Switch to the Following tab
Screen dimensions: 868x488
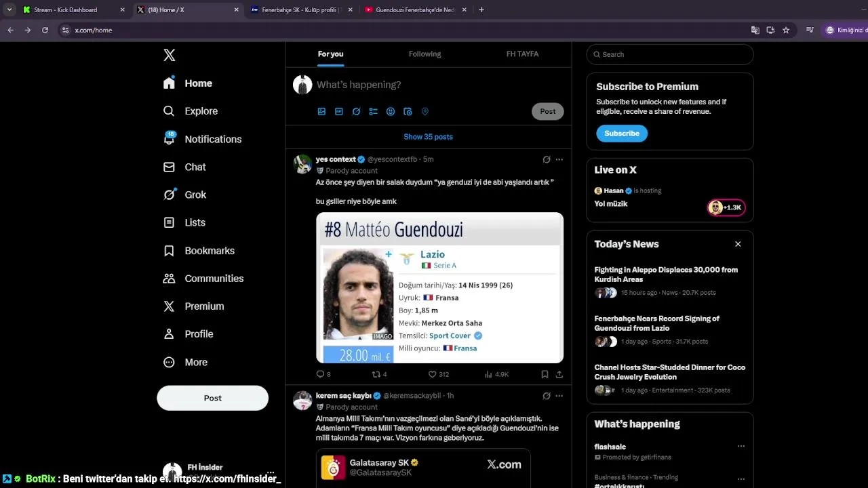[425, 54]
